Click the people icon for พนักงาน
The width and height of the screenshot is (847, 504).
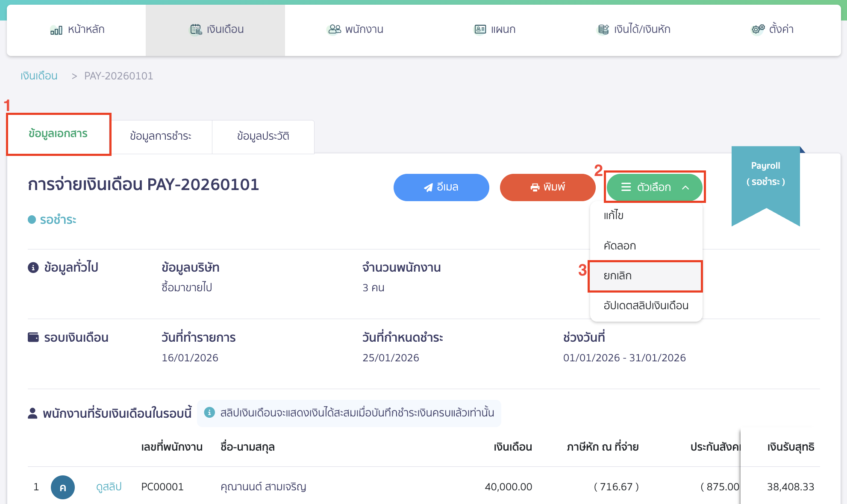333,29
